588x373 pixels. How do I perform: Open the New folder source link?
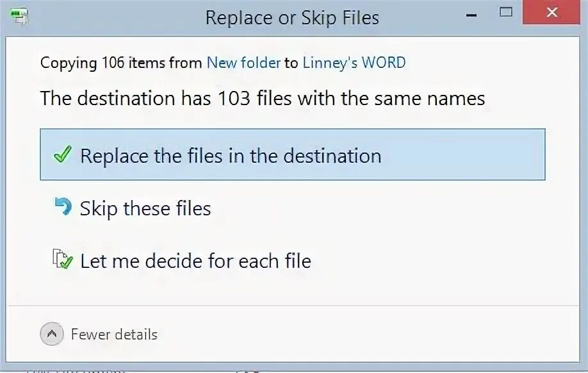point(243,63)
